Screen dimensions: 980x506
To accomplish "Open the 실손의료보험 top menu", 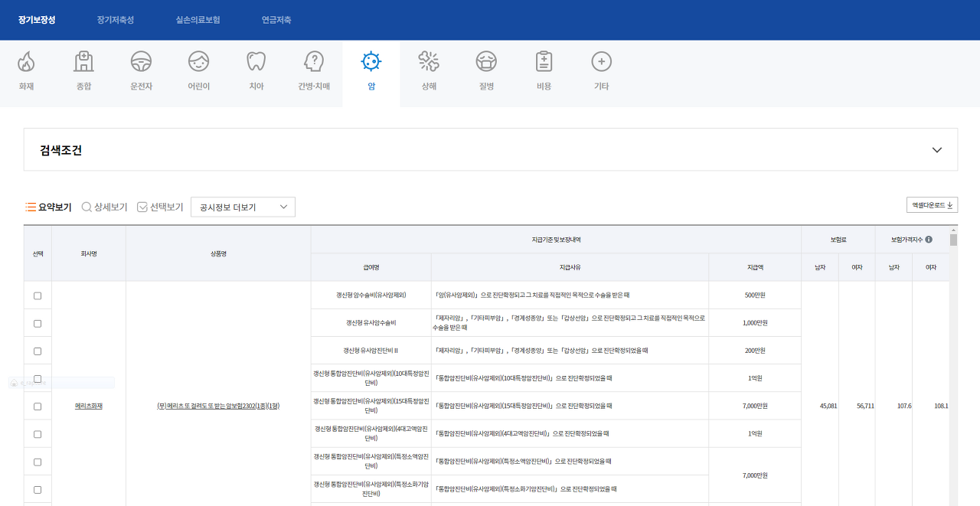I will 198,20.
